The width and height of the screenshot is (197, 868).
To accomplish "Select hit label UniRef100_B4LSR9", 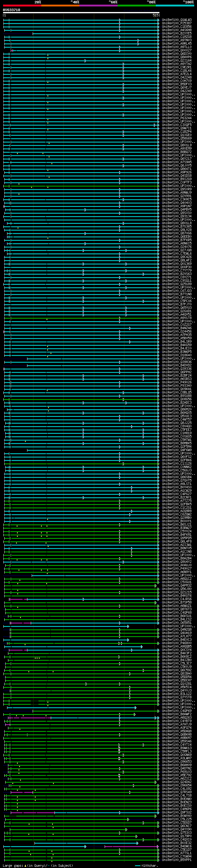I will (x=177, y=342).
